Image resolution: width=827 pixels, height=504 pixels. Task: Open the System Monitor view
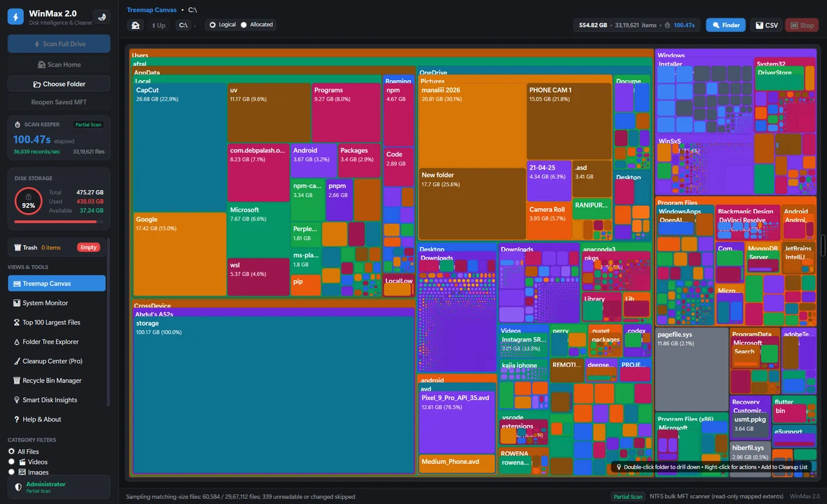[x=57, y=303]
